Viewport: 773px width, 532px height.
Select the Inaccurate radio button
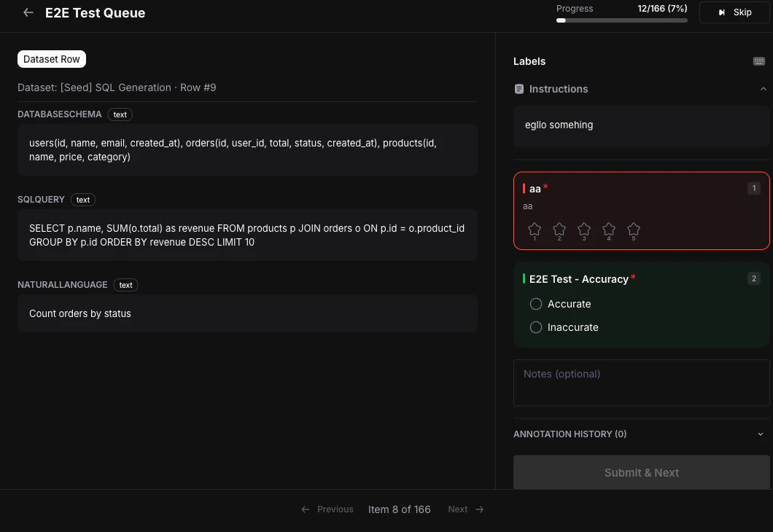536,327
